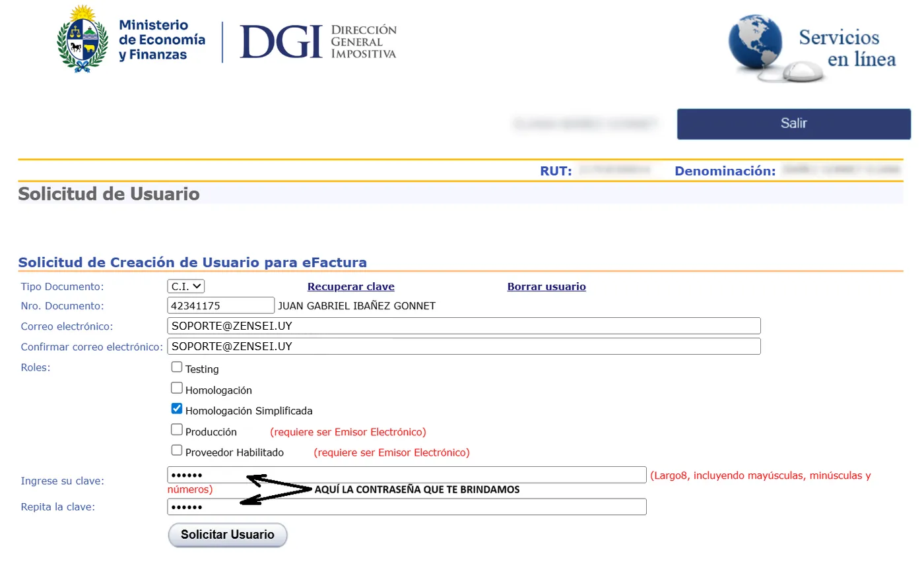The image size is (924, 579).
Task: Click into the Correo electrónico field
Action: [464, 326]
